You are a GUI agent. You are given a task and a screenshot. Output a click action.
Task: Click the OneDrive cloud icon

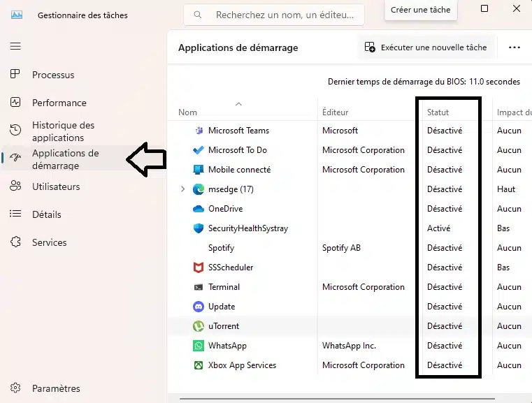click(x=199, y=209)
